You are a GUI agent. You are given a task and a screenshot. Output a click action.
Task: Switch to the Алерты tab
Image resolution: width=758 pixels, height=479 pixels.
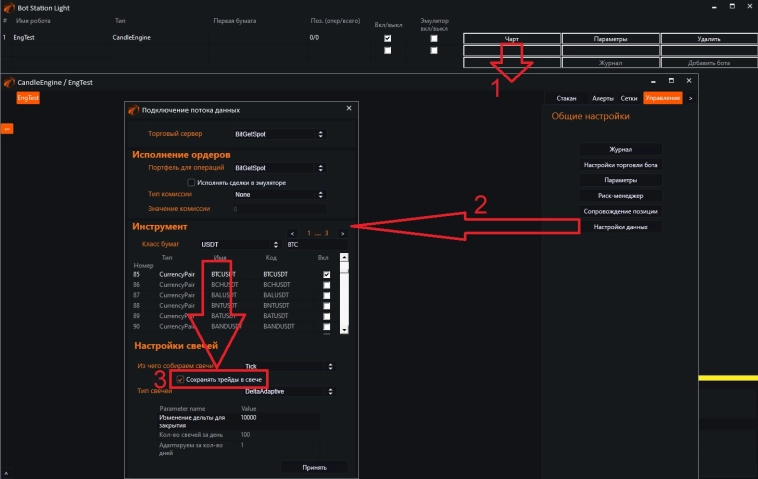point(602,98)
